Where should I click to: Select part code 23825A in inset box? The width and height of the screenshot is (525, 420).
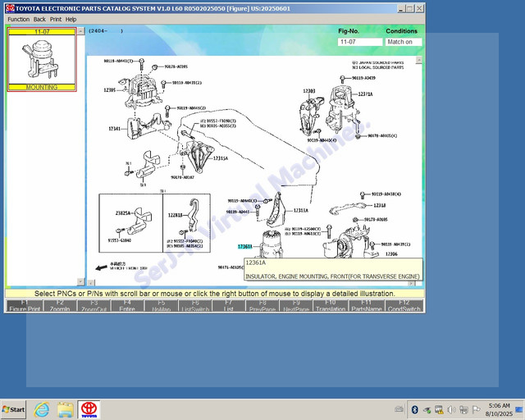coord(123,213)
